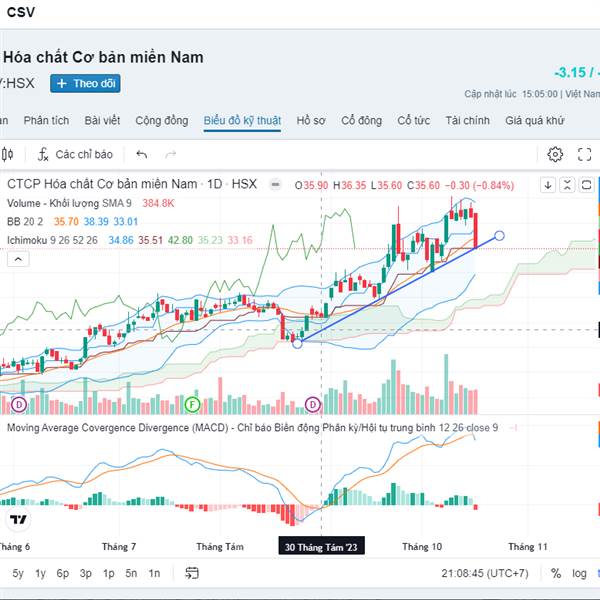The height and width of the screenshot is (600, 600).
Task: Select the 1n time range
Action: coord(154,573)
